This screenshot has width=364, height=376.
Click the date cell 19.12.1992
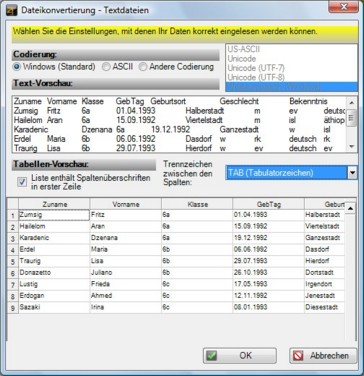268,238
